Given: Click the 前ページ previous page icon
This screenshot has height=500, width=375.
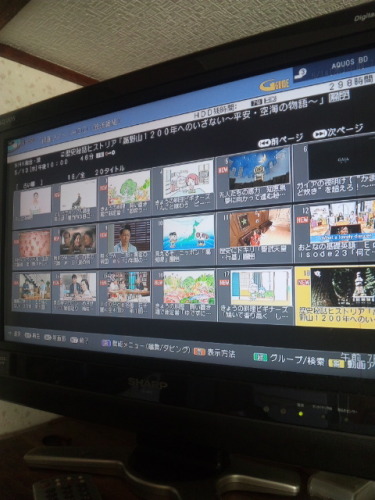Looking at the screenshot, I should (x=264, y=143).
